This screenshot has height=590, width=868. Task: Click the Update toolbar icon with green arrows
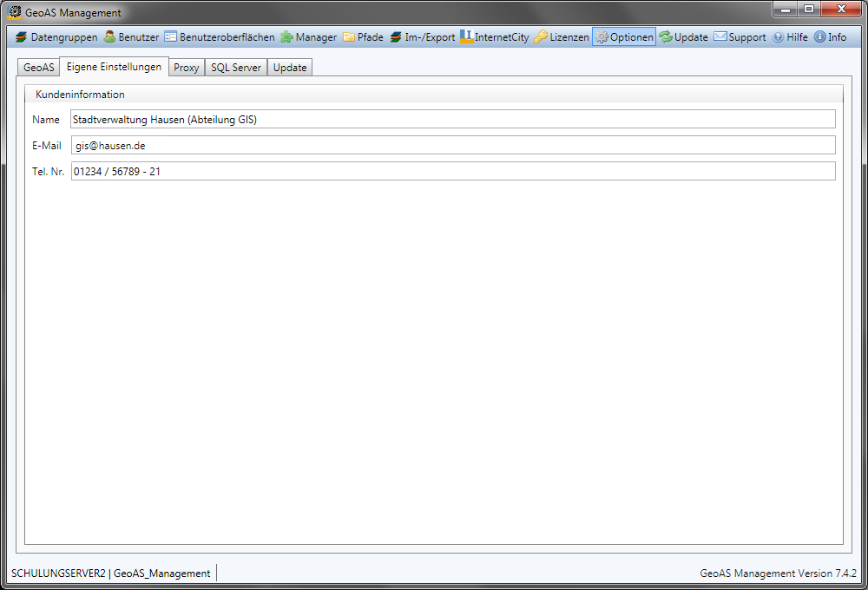[x=666, y=37]
